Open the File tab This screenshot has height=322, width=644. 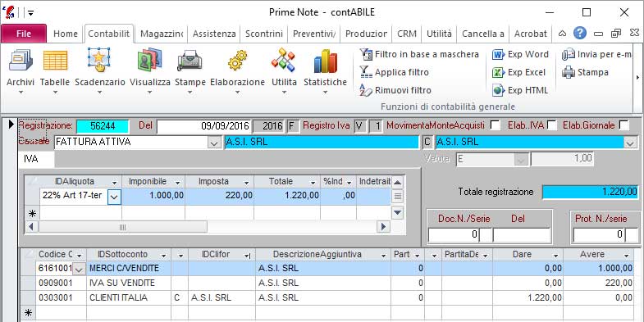(x=24, y=34)
